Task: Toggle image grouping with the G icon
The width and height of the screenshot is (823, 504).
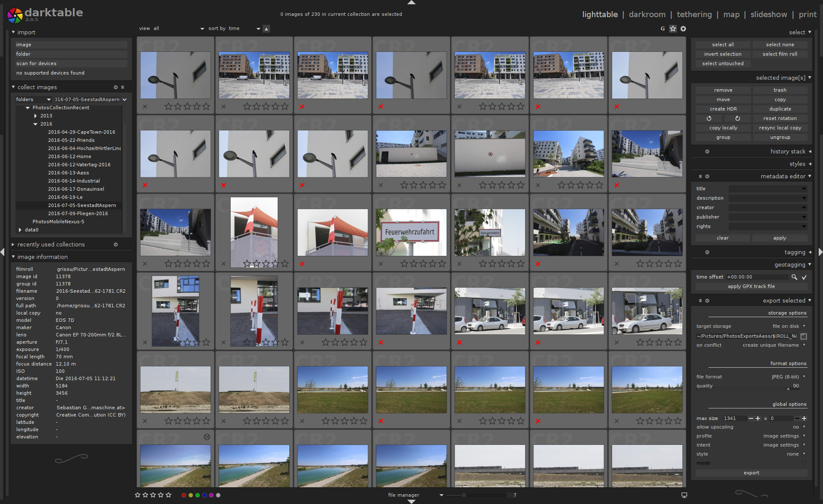Action: 663,29
